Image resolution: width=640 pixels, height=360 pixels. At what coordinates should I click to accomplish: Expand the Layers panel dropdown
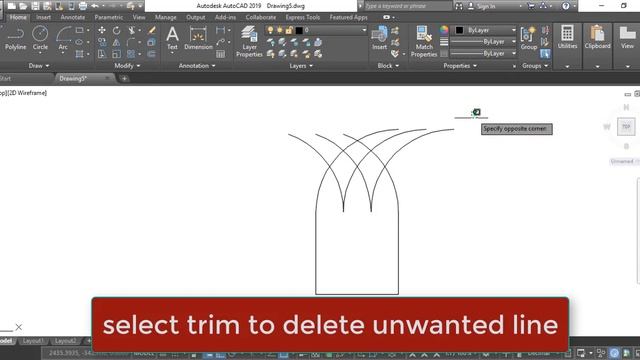(x=301, y=66)
